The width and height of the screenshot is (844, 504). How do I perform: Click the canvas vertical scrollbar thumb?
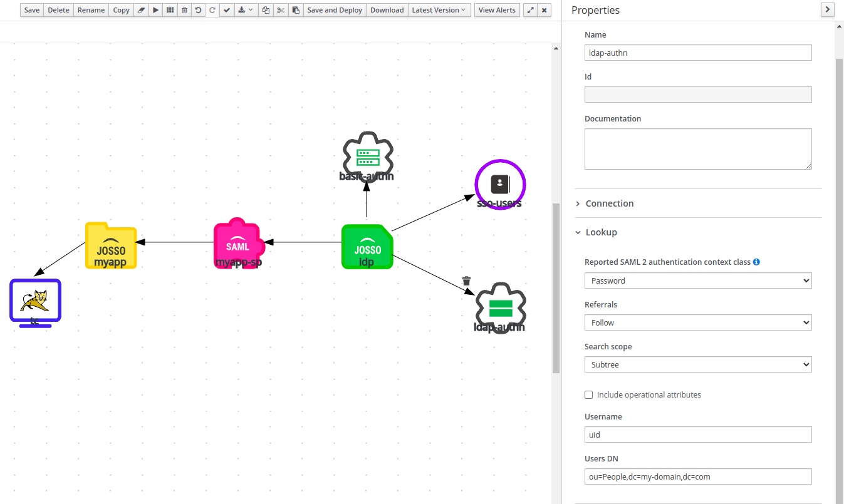[556, 288]
